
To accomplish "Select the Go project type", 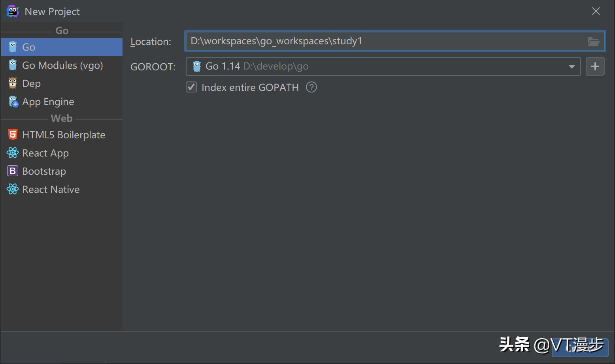I will [x=61, y=47].
